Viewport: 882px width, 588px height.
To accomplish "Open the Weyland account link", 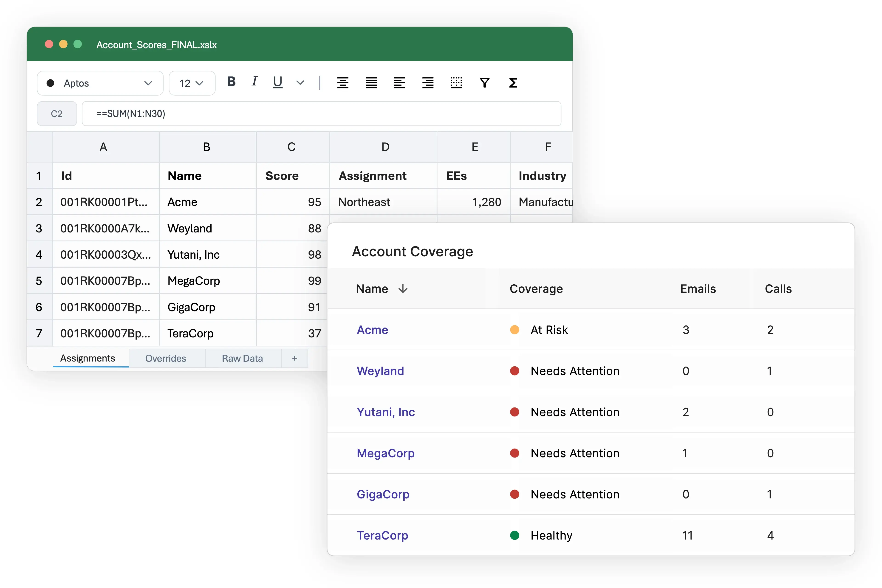I will click(380, 371).
